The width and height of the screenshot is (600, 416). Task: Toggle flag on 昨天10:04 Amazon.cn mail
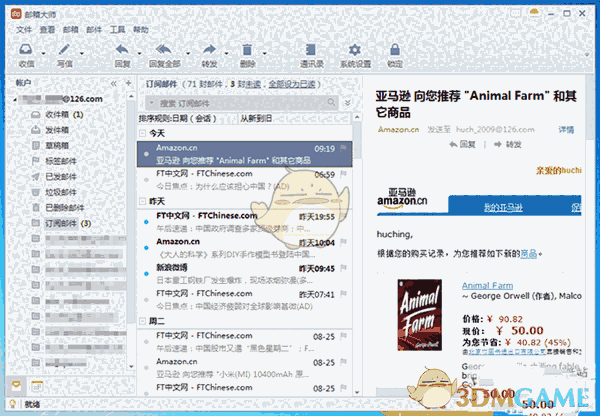(344, 241)
